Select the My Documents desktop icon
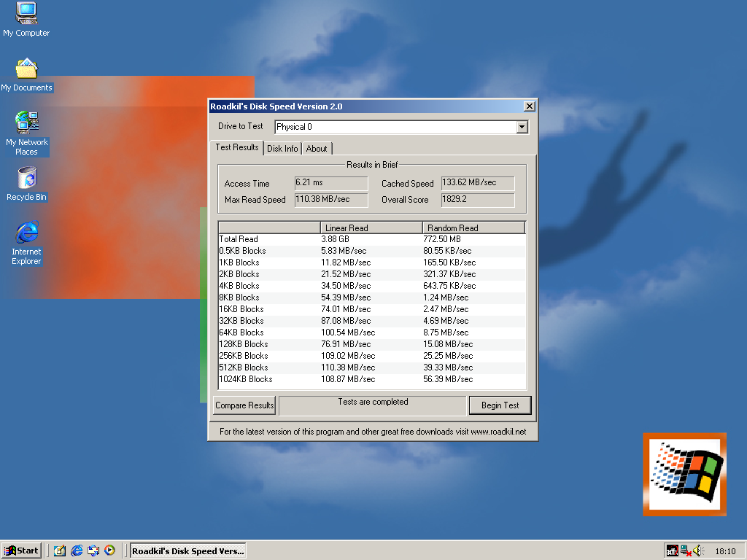747x560 pixels. coord(26,75)
